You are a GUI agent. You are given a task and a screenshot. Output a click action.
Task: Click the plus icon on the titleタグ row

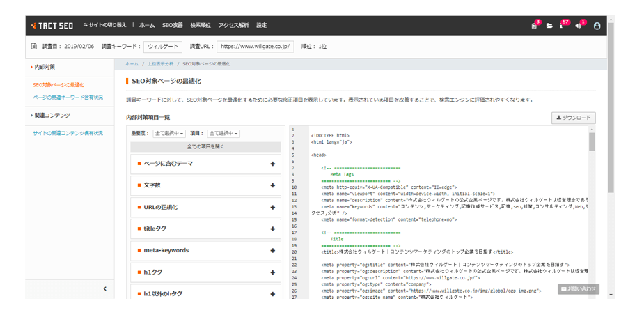[272, 229]
